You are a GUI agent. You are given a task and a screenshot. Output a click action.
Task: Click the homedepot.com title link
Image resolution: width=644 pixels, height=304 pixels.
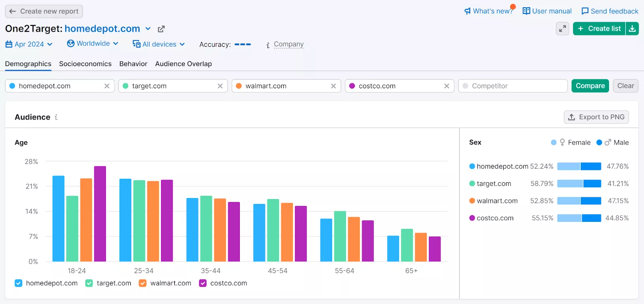102,29
